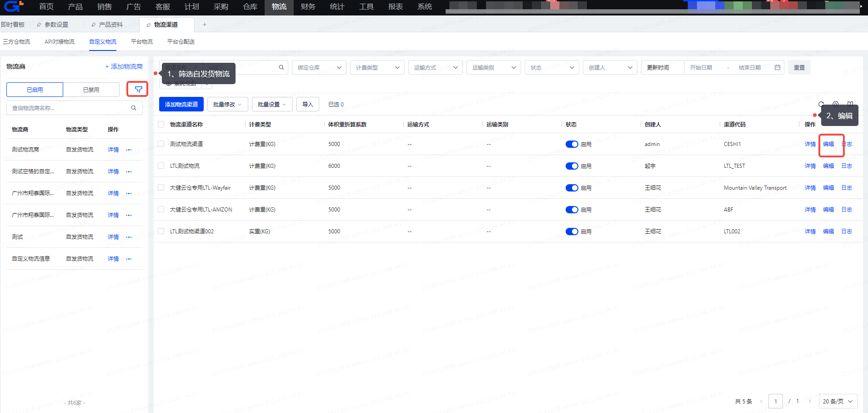This screenshot has width=868, height=413.
Task: Toggle the 启用 switch for 测试物流渠道
Action: (572, 144)
